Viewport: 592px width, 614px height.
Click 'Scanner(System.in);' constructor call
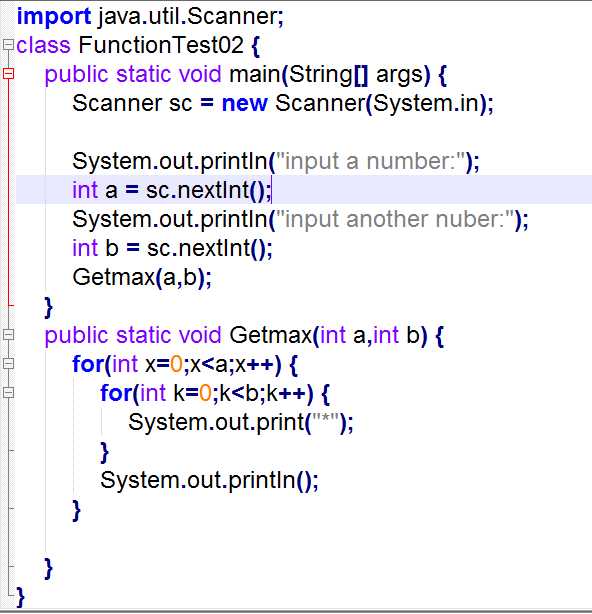[384, 104]
